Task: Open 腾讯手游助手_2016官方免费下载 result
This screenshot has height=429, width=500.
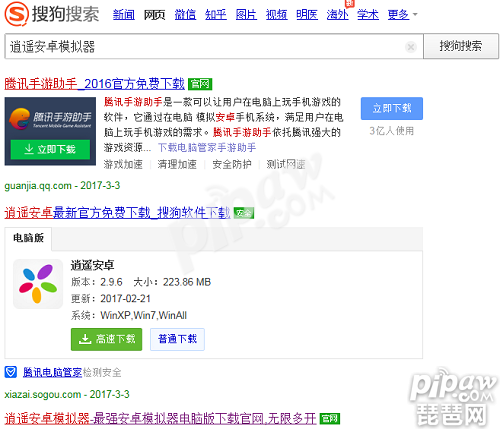Action: click(94, 84)
